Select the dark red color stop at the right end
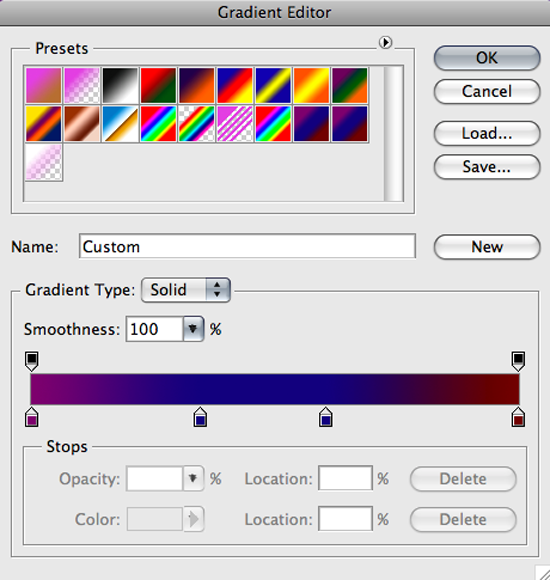Image resolution: width=550 pixels, height=580 pixels. 518,417
